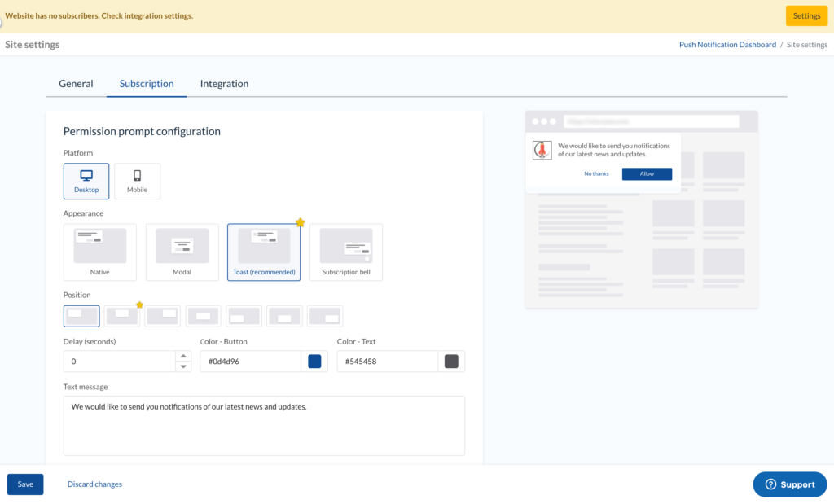
Task: Choose the Native appearance style
Action: click(100, 252)
